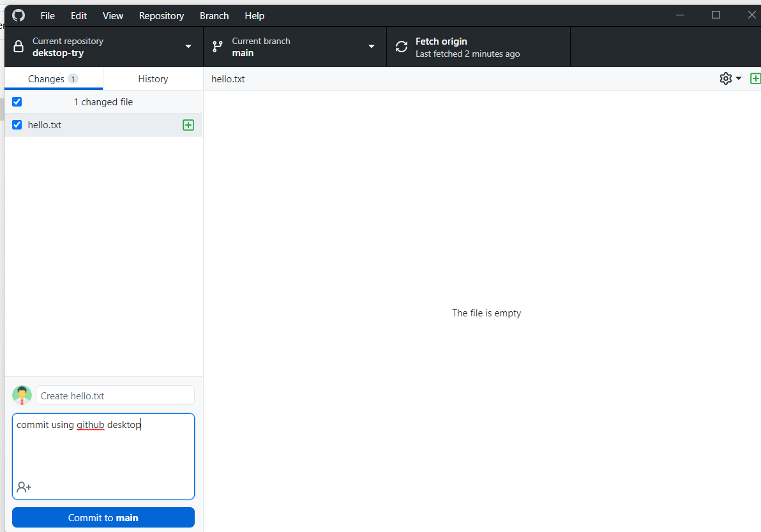
Task: Click the green added-file icon beside hello.txt
Action: coord(188,124)
